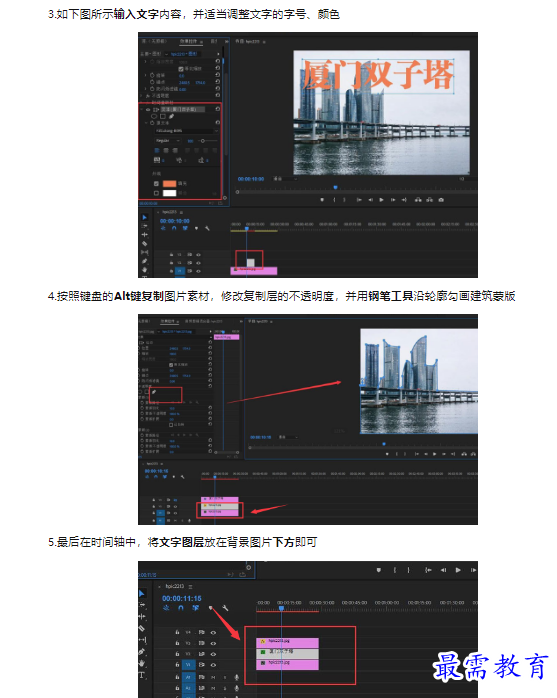Switch to Source tab in step 3 screenshot
Viewport: 557px width, 698px height.
[x=154, y=41]
